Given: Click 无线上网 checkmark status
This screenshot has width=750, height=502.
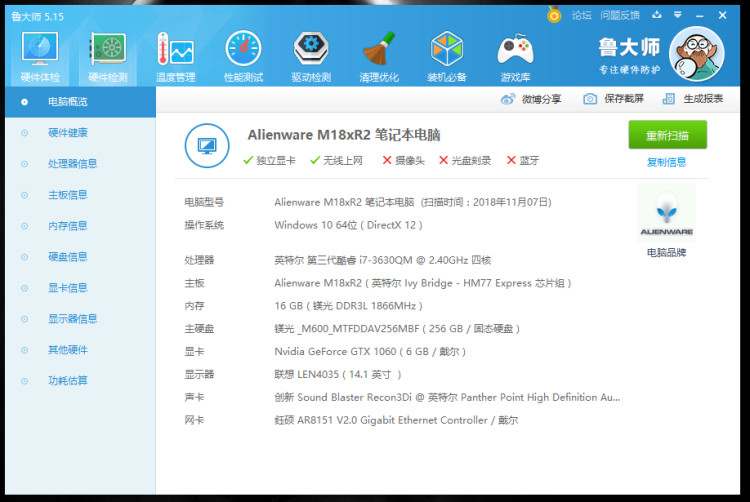Looking at the screenshot, I should click(336, 161).
